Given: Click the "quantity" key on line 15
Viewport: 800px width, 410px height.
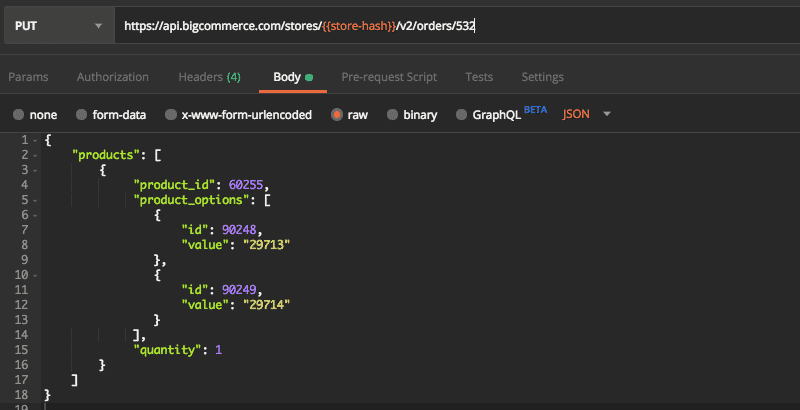Looking at the screenshot, I should coord(167,350).
